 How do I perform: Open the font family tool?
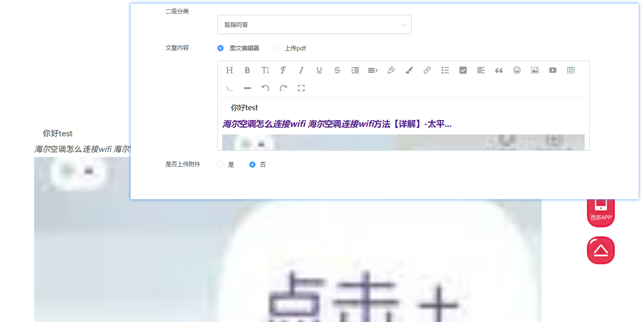(283, 70)
